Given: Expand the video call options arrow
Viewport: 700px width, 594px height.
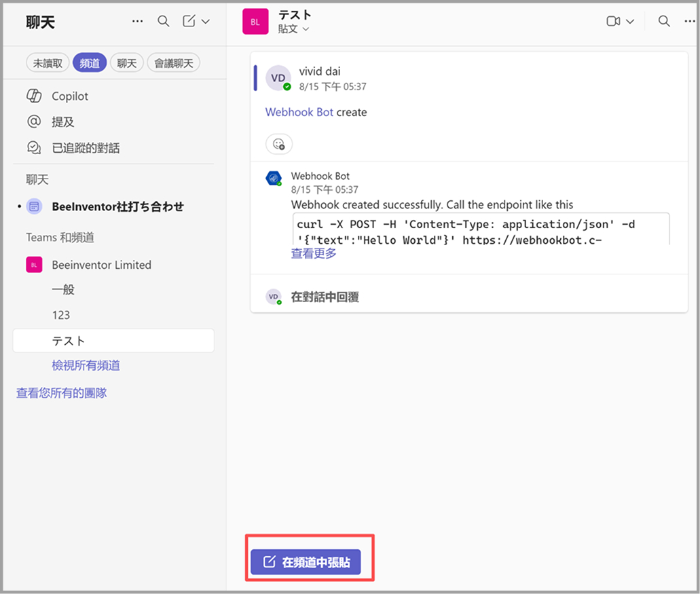Looking at the screenshot, I should (630, 21).
